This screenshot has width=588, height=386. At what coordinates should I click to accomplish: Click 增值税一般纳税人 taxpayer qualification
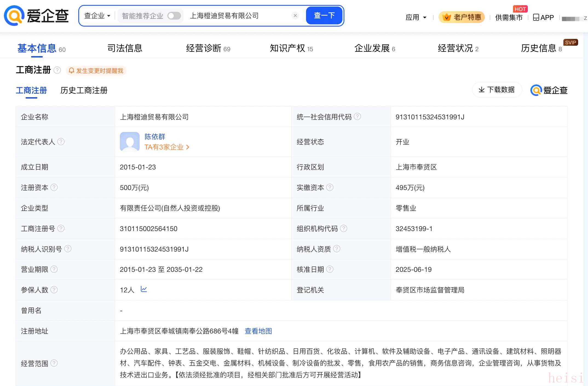[423, 249]
